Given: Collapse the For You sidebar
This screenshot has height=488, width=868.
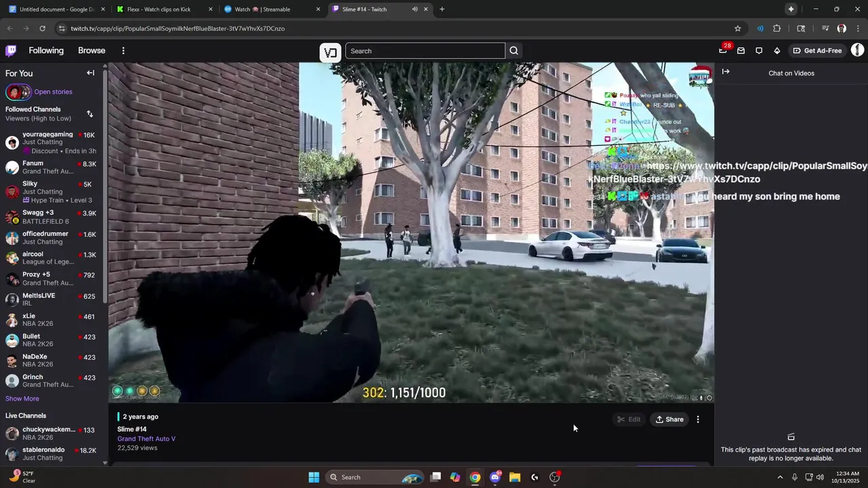Looking at the screenshot, I should pyautogui.click(x=90, y=73).
